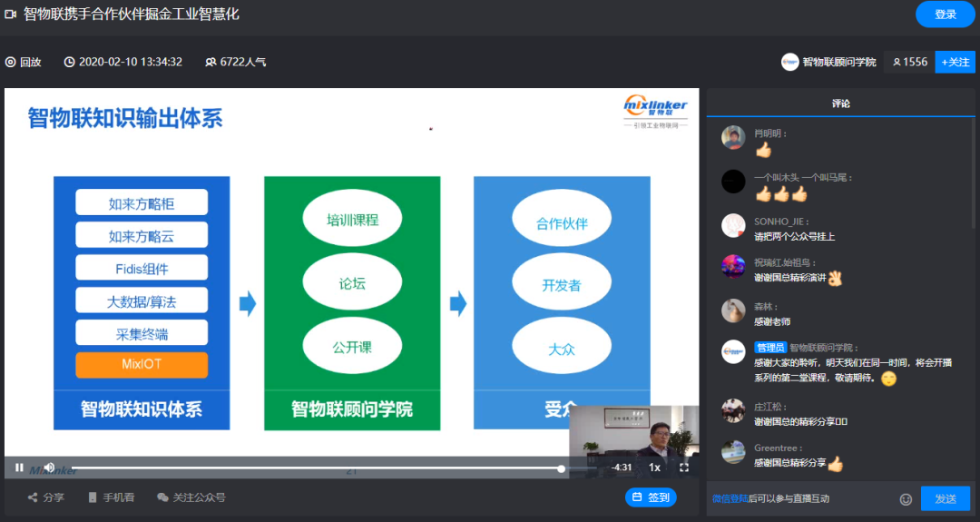Click Greentree's avatar
980x522 pixels.
[733, 452]
